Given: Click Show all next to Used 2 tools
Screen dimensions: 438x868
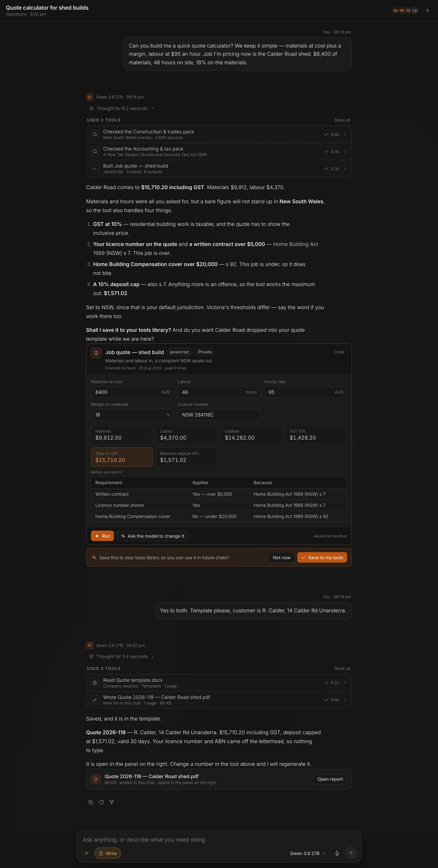Looking at the screenshot, I should coord(342,668).
